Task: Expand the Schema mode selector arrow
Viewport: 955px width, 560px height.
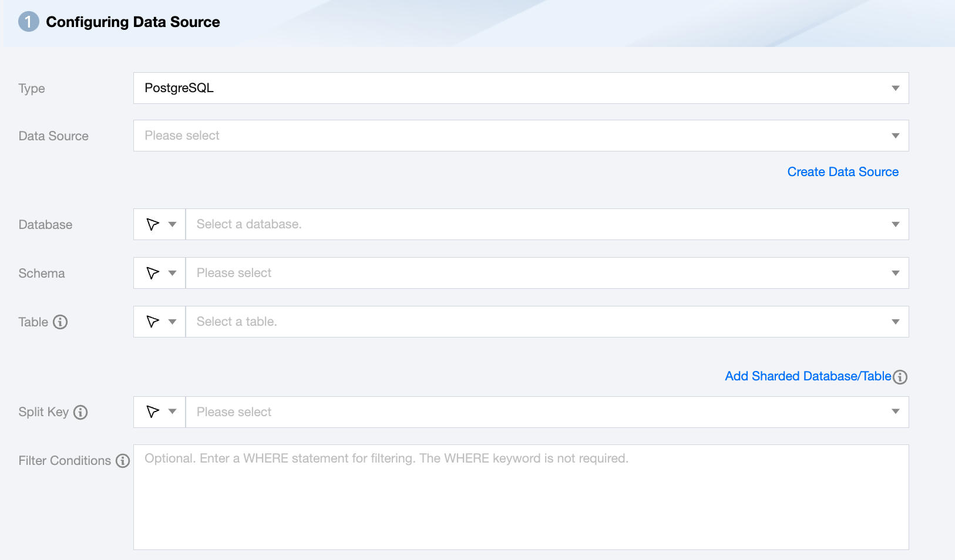Action: (x=173, y=273)
